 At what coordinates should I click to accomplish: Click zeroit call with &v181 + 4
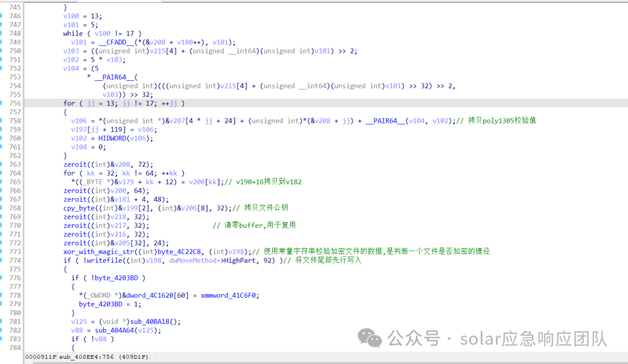(116, 199)
